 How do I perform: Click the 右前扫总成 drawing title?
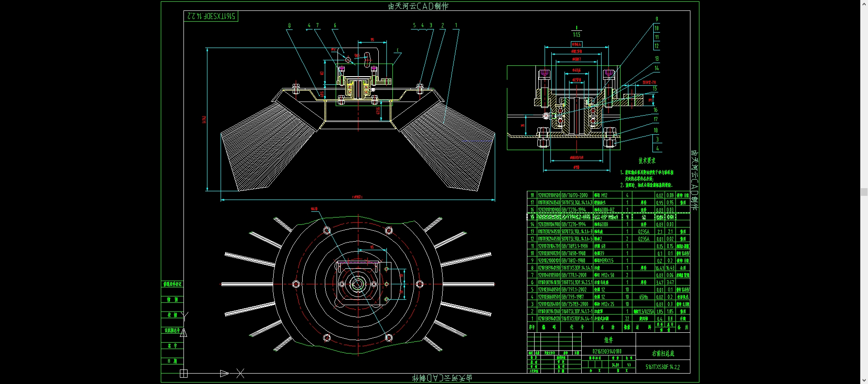663,354
